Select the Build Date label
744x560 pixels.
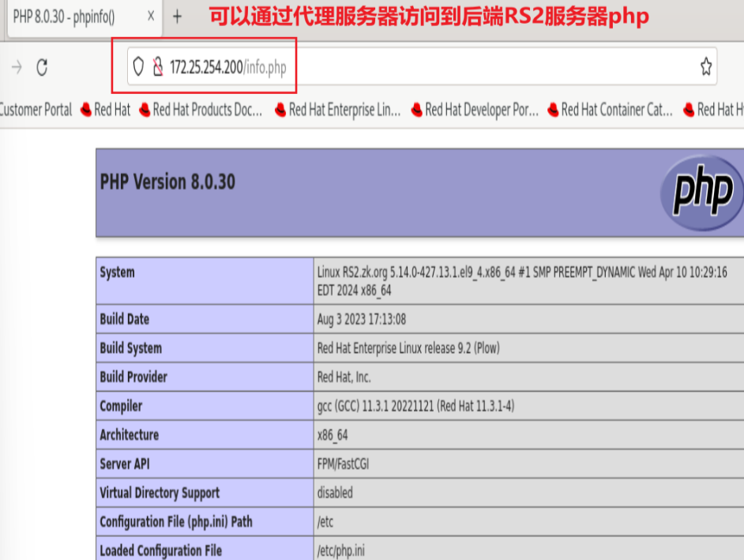[x=124, y=319]
